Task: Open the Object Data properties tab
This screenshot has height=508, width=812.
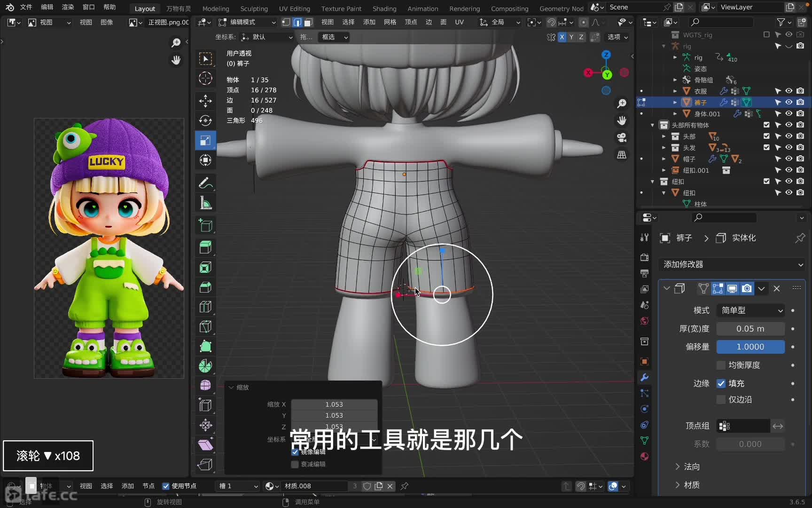Action: 645,441
